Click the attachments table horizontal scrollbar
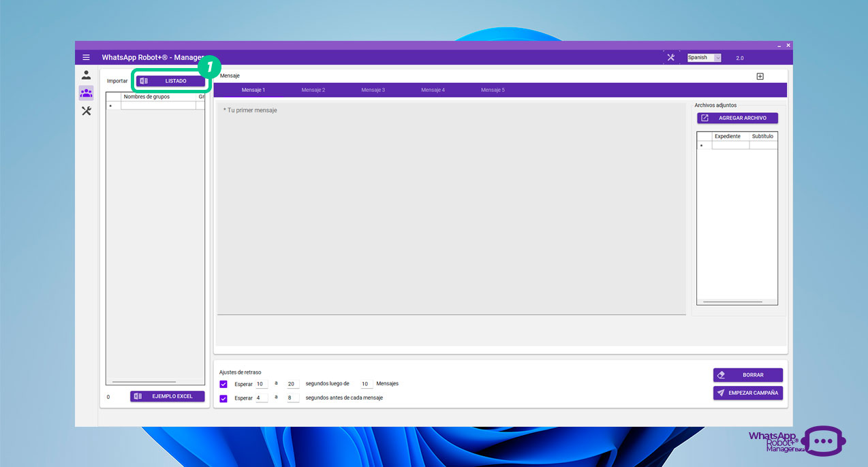The width and height of the screenshot is (868, 467). pyautogui.click(x=732, y=302)
